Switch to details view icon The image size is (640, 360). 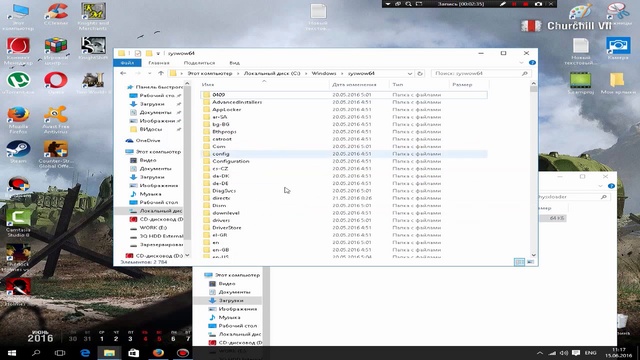pyautogui.click(x=519, y=262)
